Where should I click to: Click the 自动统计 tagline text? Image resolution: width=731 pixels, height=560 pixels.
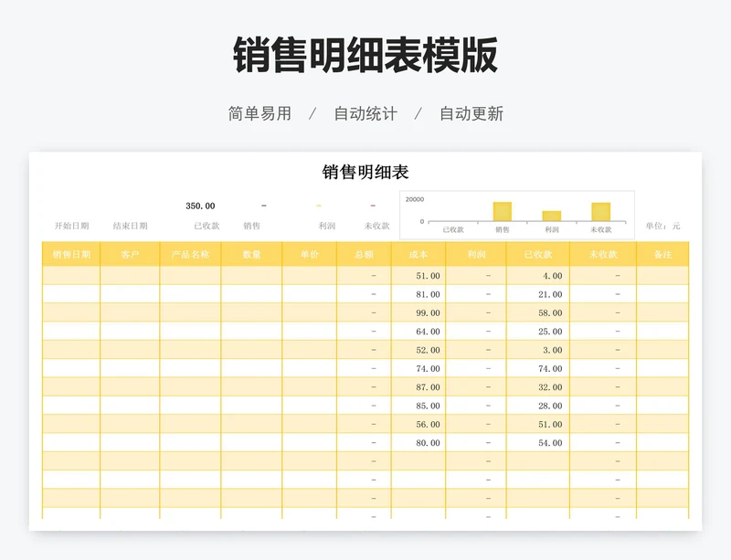click(365, 113)
